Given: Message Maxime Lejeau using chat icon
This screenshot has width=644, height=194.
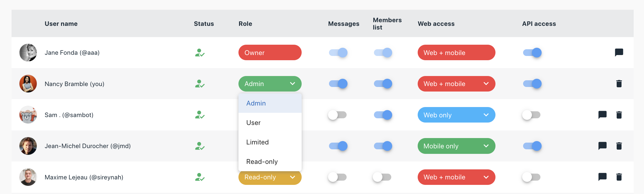Looking at the screenshot, I should [602, 177].
